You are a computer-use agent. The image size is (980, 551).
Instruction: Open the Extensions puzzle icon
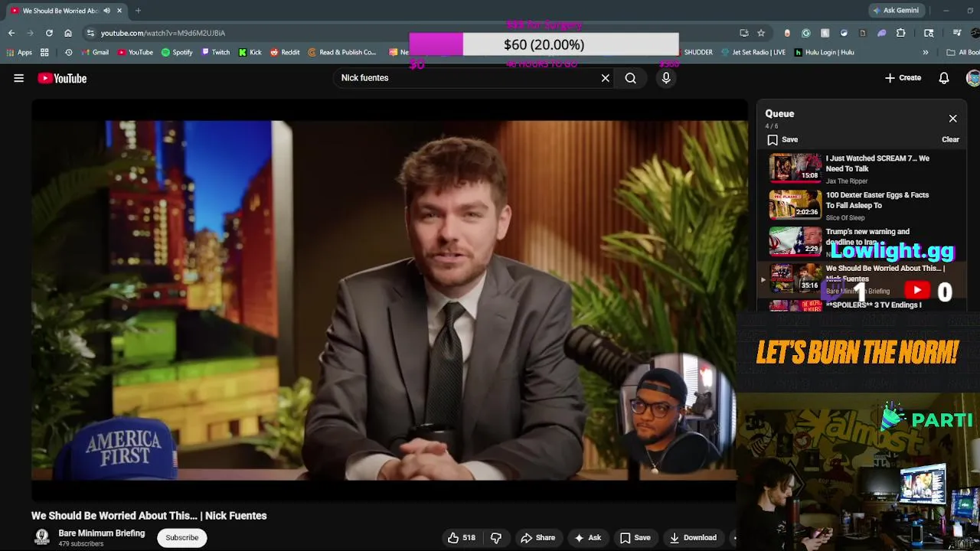[x=900, y=33]
